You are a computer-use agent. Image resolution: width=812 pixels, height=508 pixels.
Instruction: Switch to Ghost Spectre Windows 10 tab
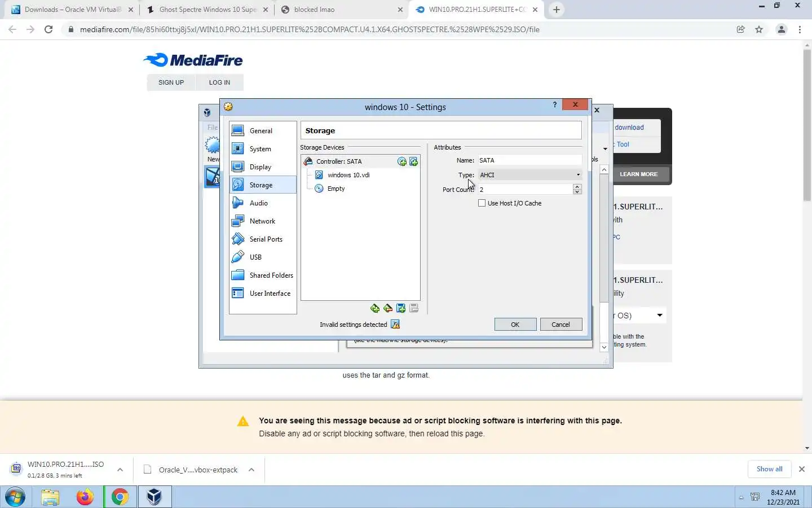click(x=207, y=10)
